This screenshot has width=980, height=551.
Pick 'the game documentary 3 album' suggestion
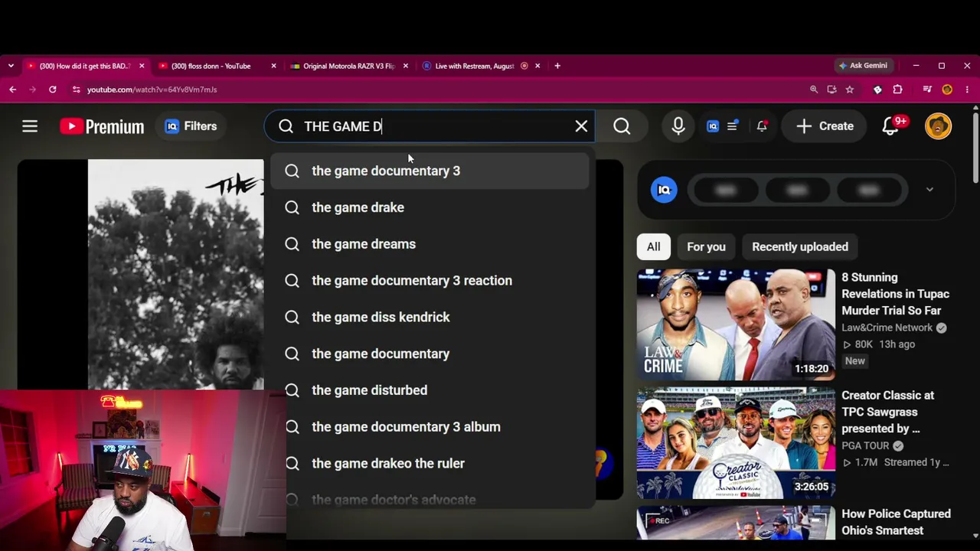point(430,427)
